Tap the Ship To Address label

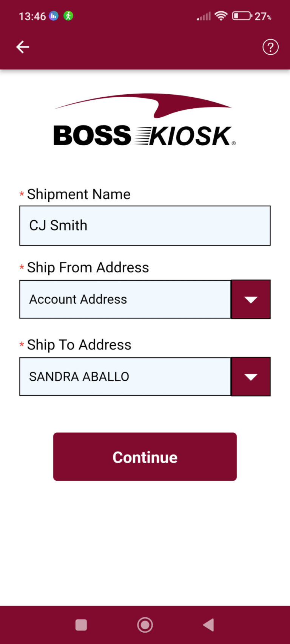click(x=79, y=345)
